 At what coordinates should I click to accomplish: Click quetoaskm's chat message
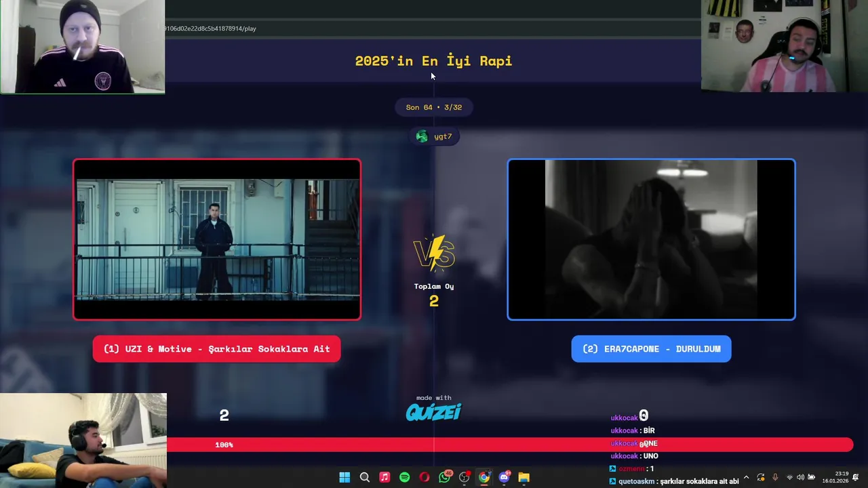tap(674, 481)
